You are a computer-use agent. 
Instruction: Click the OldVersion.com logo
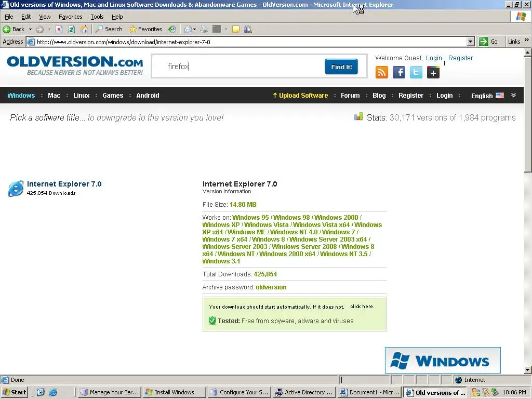[x=75, y=66]
